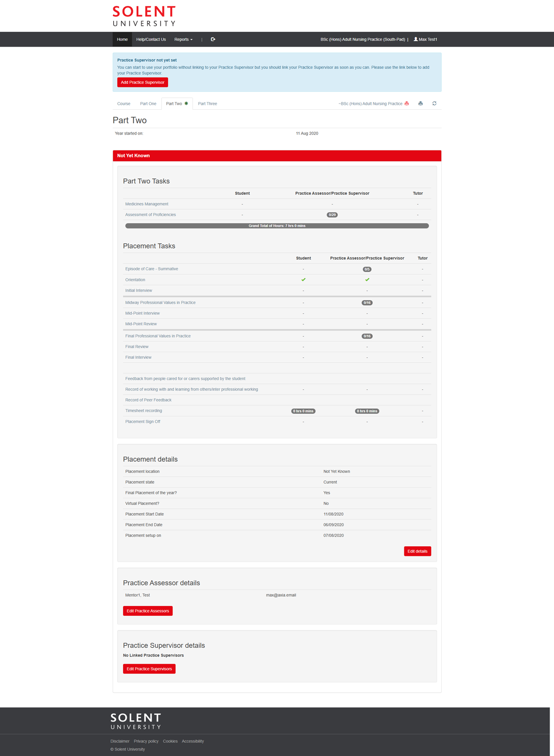554x756 pixels.
Task: Click the logout icon in the navbar
Action: point(213,39)
